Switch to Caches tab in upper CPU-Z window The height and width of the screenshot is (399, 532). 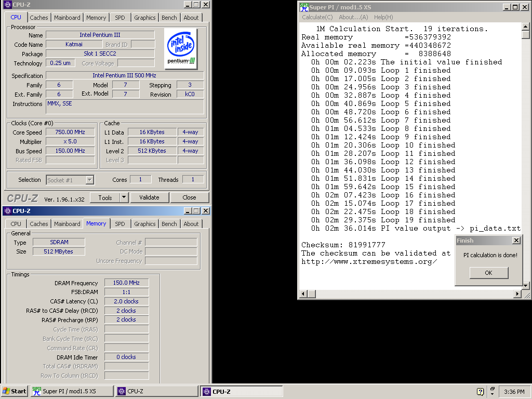pyautogui.click(x=39, y=18)
